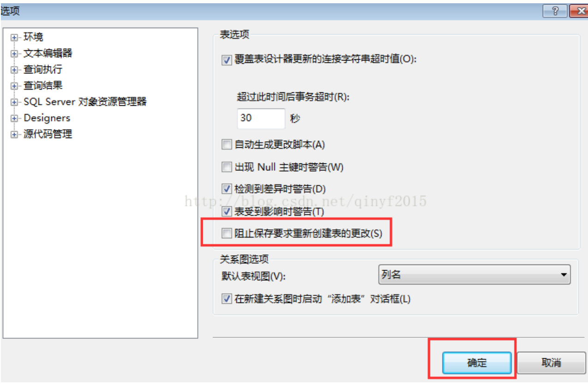This screenshot has height=386, width=588.
Task: Uncheck 检测到差异时警告 checkbox
Action: point(226,189)
